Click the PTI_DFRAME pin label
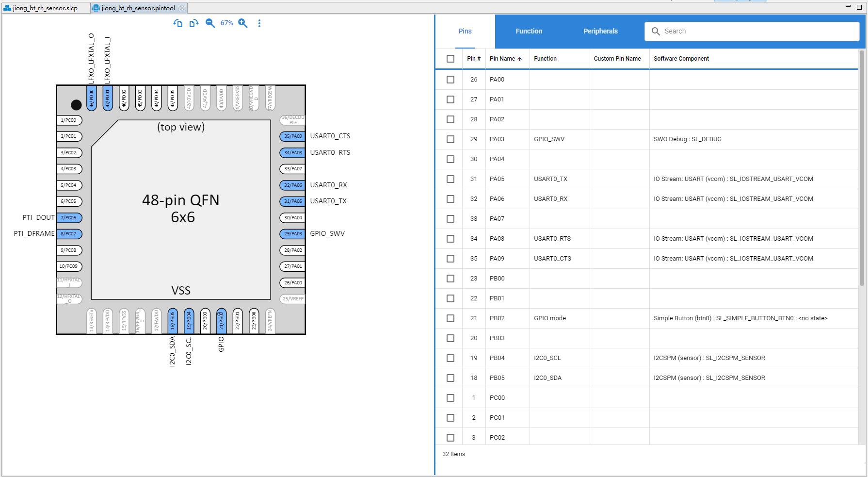Image resolution: width=868 pixels, height=477 pixels. click(34, 234)
